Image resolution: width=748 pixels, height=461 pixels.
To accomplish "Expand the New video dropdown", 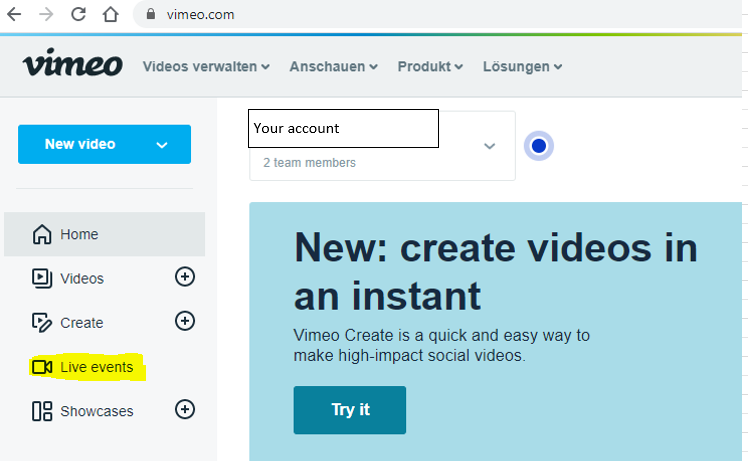I will [162, 145].
